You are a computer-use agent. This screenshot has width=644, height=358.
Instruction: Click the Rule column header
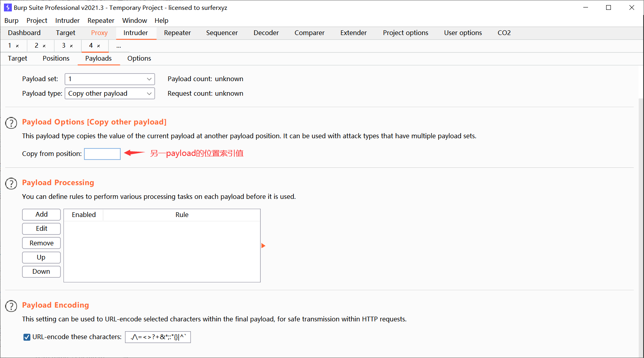coord(182,215)
